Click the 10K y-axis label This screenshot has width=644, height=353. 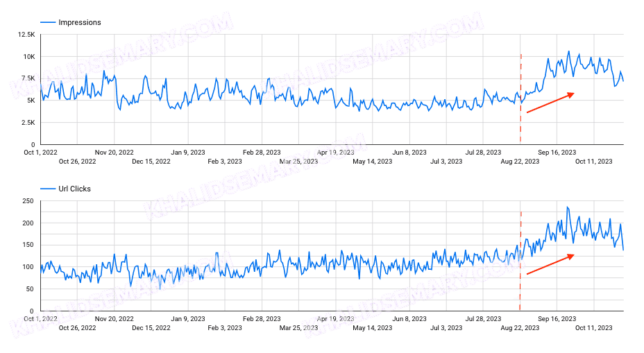coord(28,57)
